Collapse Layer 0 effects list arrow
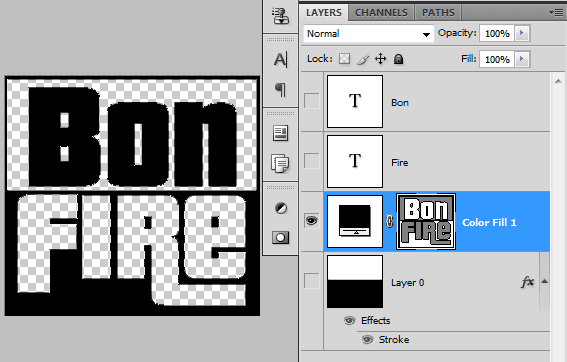This screenshot has width=567, height=362. coord(545,281)
